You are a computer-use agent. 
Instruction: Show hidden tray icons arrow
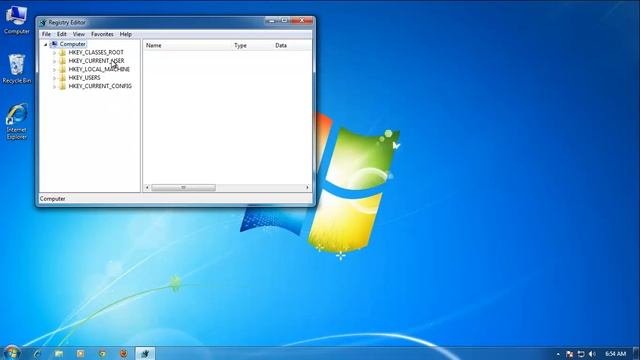click(558, 354)
